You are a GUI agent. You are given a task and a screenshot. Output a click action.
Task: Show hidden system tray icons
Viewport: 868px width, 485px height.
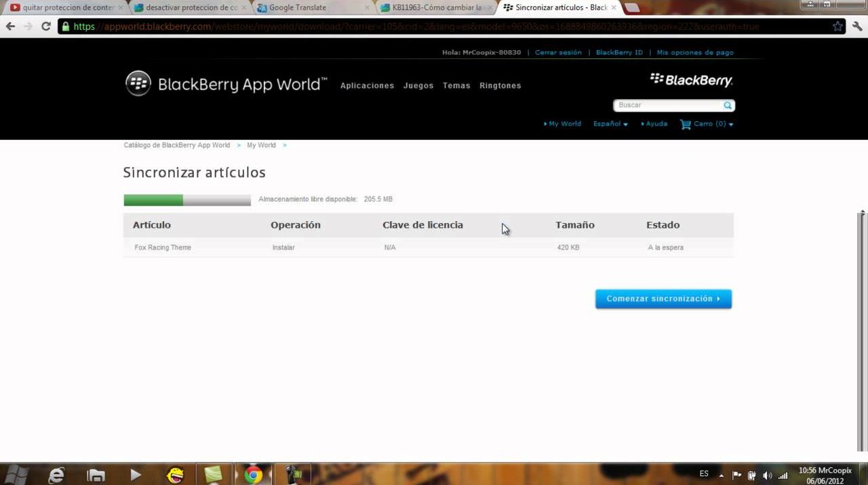click(x=721, y=476)
